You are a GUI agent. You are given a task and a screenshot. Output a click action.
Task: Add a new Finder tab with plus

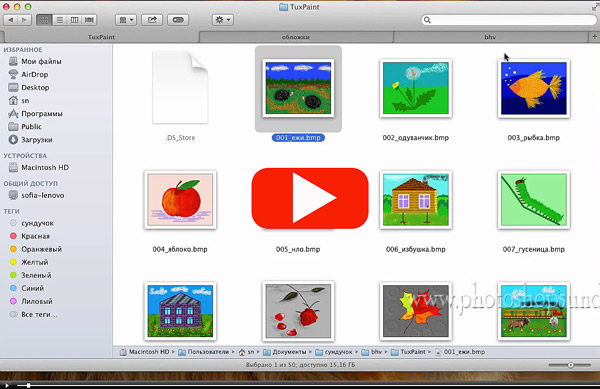[x=594, y=37]
